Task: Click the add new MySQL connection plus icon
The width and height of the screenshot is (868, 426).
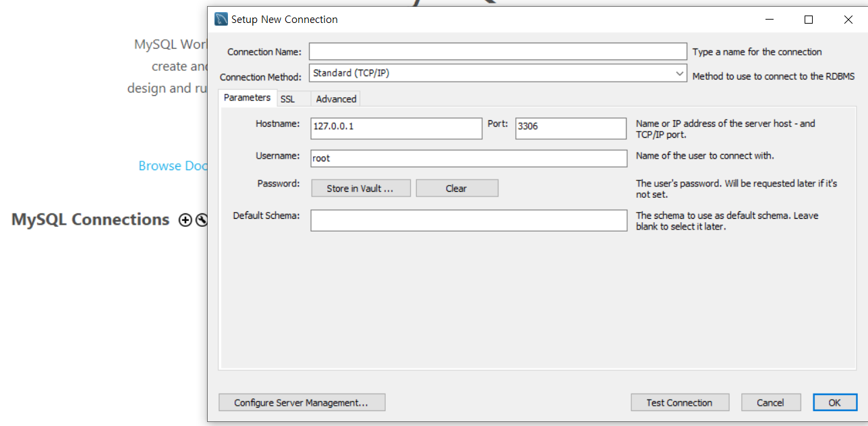Action: tap(185, 220)
